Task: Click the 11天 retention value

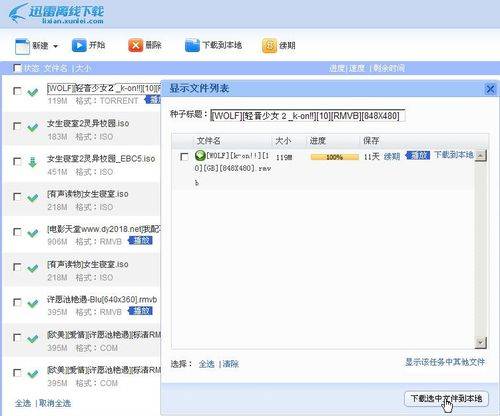Action: (372, 157)
